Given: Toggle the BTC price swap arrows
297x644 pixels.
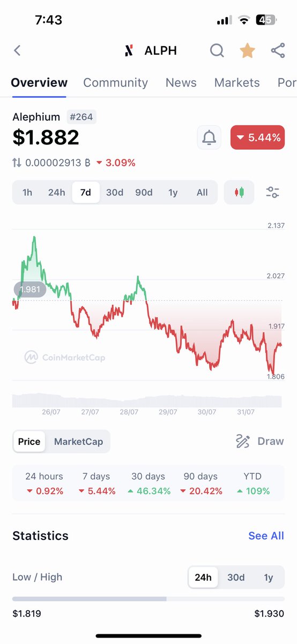Looking at the screenshot, I should point(17,163).
